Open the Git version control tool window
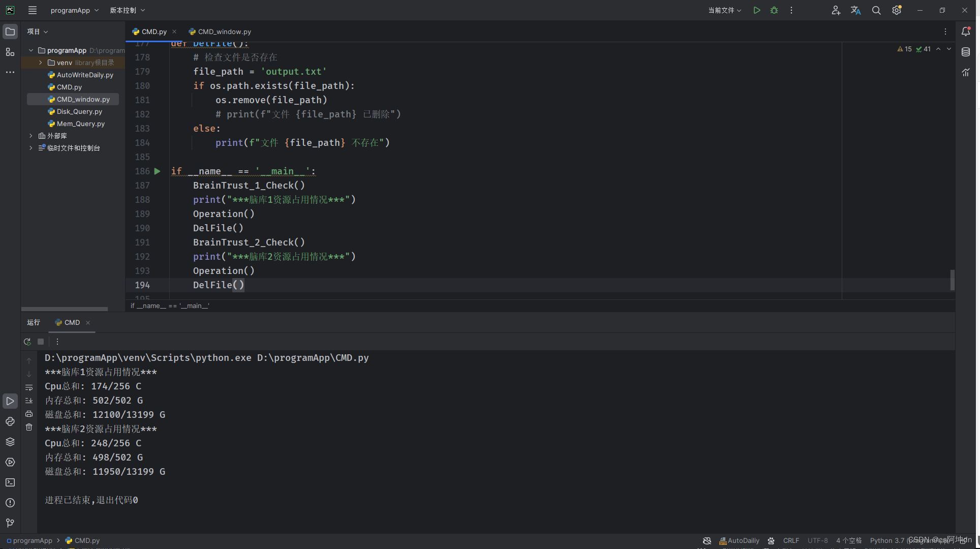Viewport: 980px width, 549px height. 10,523
